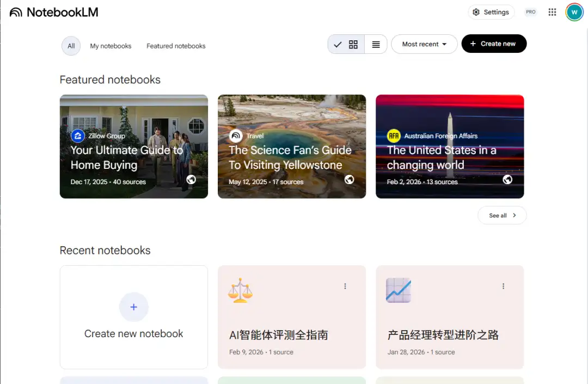
Task: Select the All filter tab
Action: click(71, 46)
